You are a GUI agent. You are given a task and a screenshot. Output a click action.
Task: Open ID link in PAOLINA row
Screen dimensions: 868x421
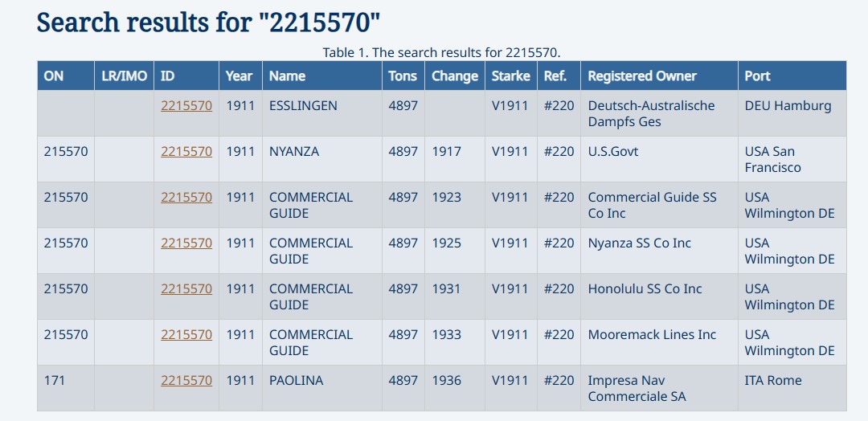(186, 381)
